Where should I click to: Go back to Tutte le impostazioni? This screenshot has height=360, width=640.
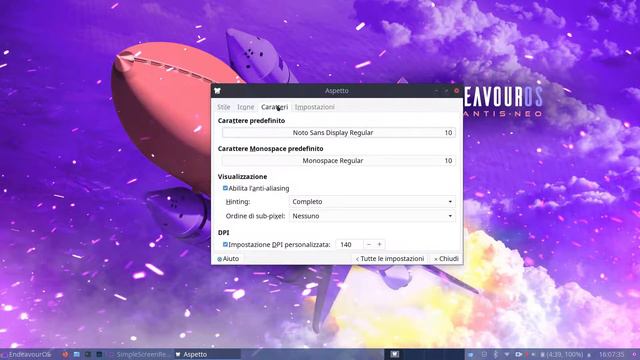(390, 259)
